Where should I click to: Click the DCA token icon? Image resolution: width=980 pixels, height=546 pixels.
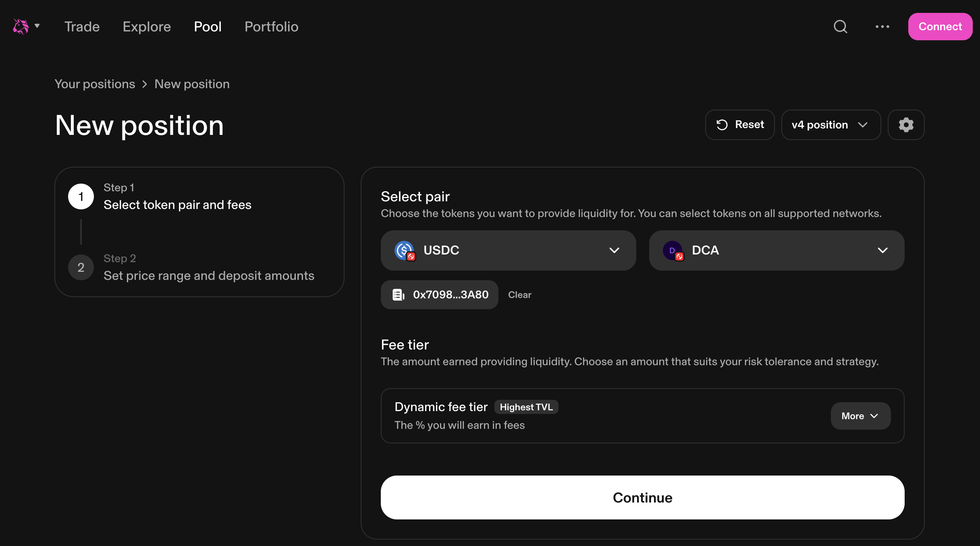tap(673, 250)
